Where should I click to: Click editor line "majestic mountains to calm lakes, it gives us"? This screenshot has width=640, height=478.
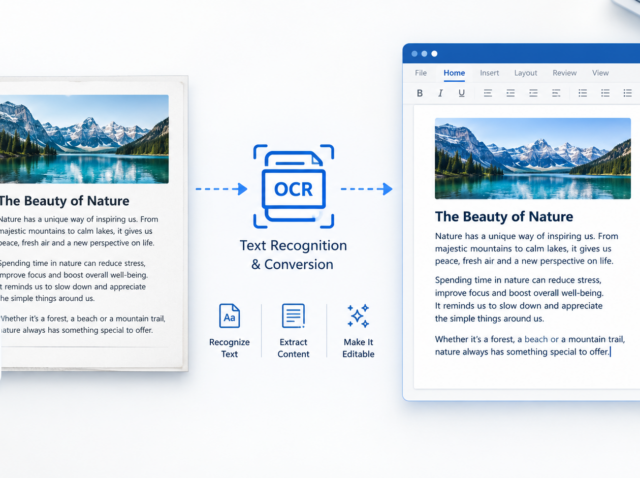(x=523, y=249)
